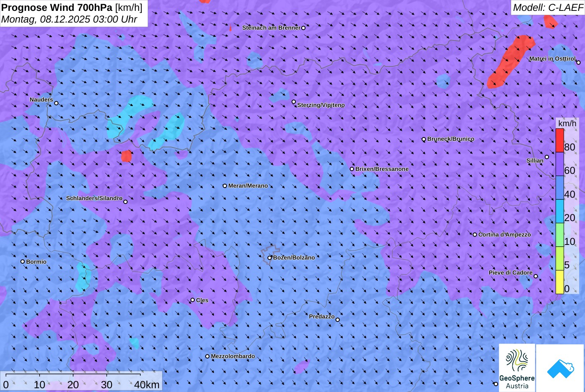Select the Predazzo marker dot
Viewport: 585px width, 392px height.
tap(338, 320)
